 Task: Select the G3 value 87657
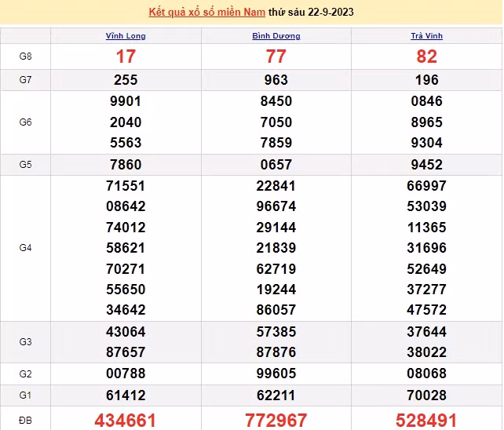[126, 352]
